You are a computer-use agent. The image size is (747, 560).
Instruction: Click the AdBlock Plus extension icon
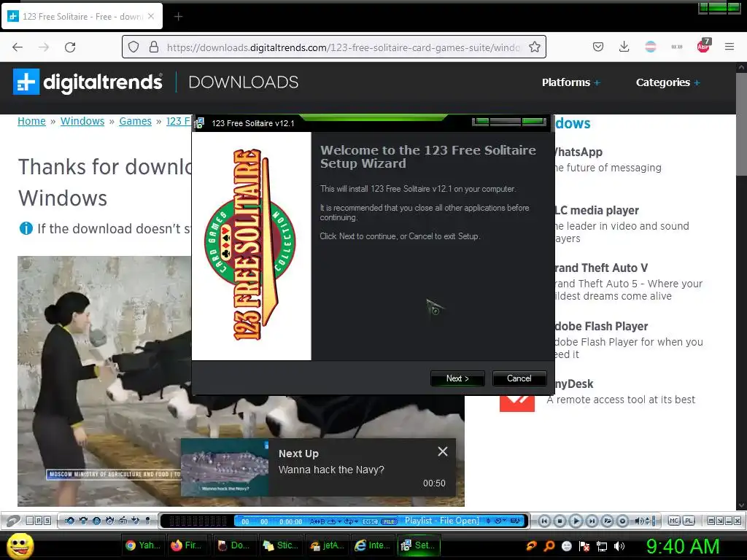click(x=704, y=46)
